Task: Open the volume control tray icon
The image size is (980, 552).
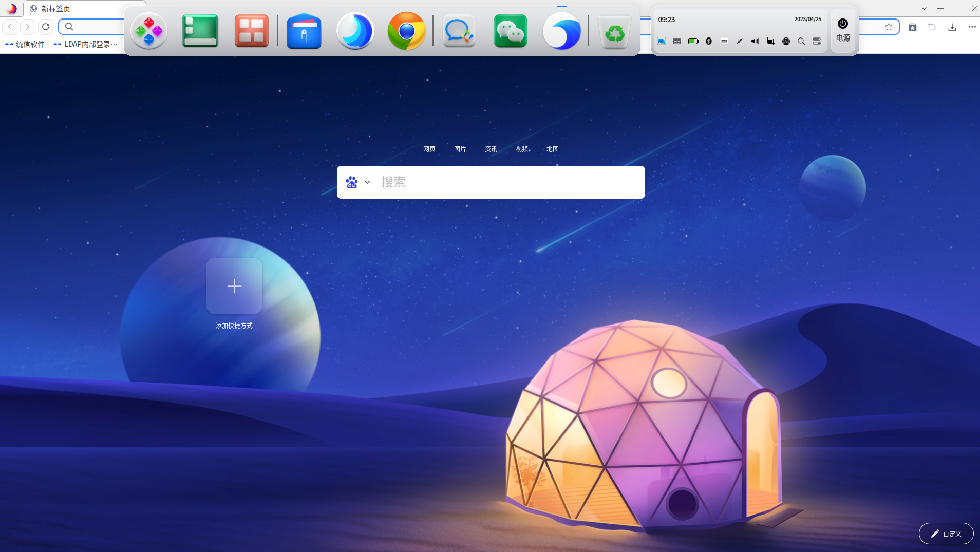Action: pyautogui.click(x=755, y=41)
